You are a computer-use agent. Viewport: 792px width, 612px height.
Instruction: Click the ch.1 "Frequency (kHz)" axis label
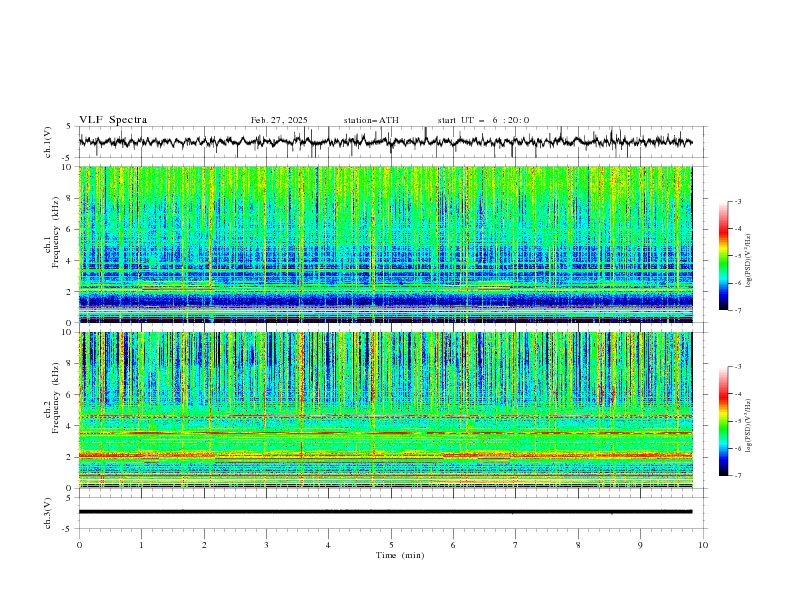56,232
